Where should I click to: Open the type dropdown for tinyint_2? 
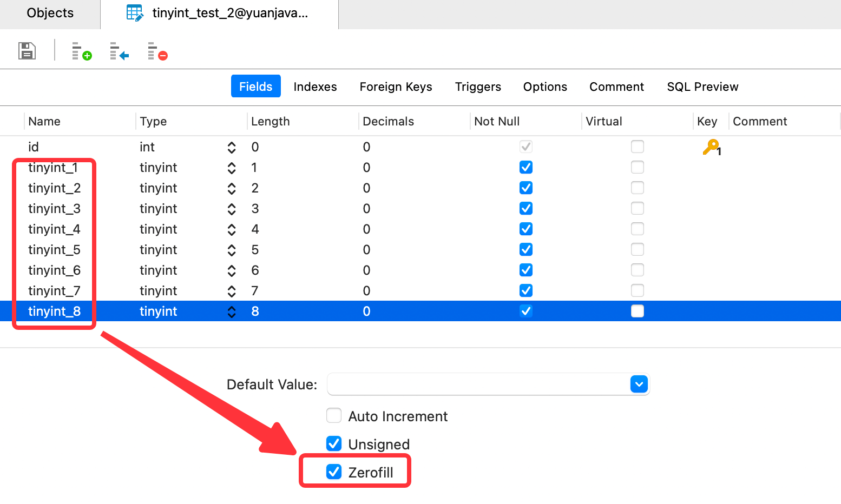tap(232, 188)
